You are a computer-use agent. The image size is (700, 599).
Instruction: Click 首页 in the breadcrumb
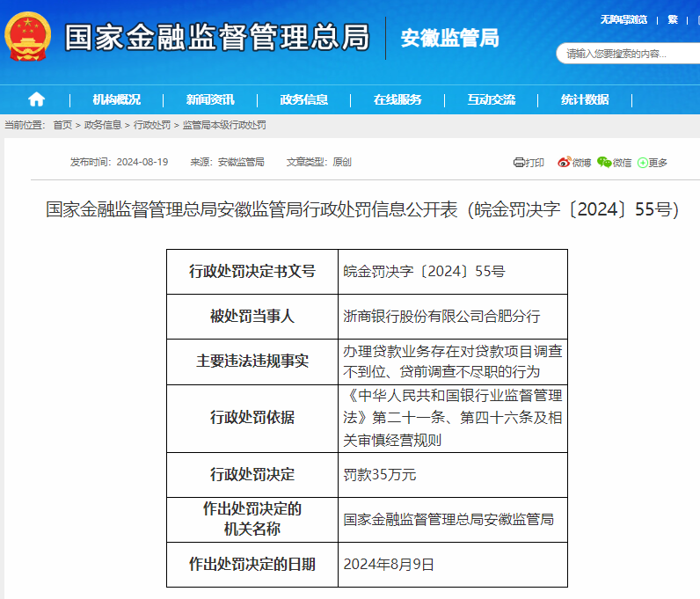(62, 126)
